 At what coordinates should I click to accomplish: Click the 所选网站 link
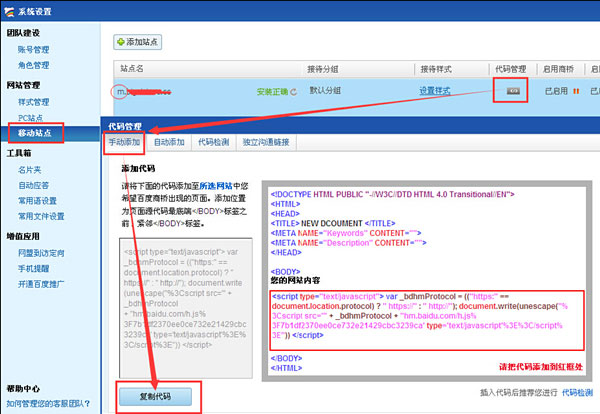tap(216, 186)
